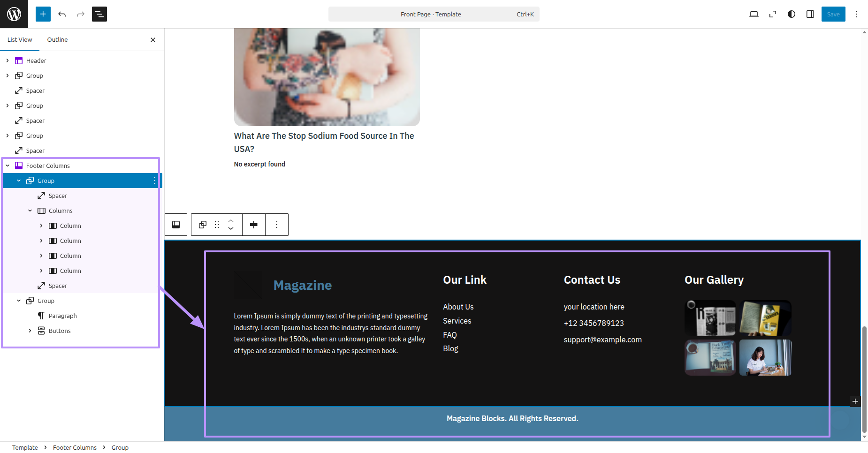Move the block down with chevron
Image resolution: width=868 pixels, height=453 pixels.
point(231,229)
